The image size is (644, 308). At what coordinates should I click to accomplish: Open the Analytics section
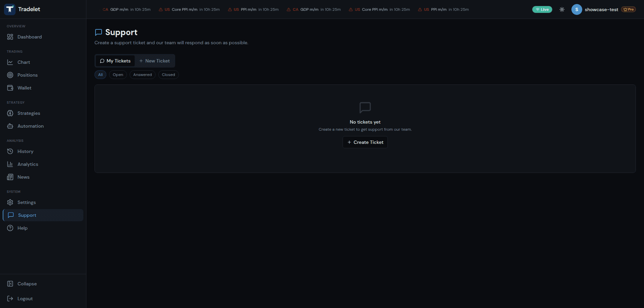tap(28, 164)
